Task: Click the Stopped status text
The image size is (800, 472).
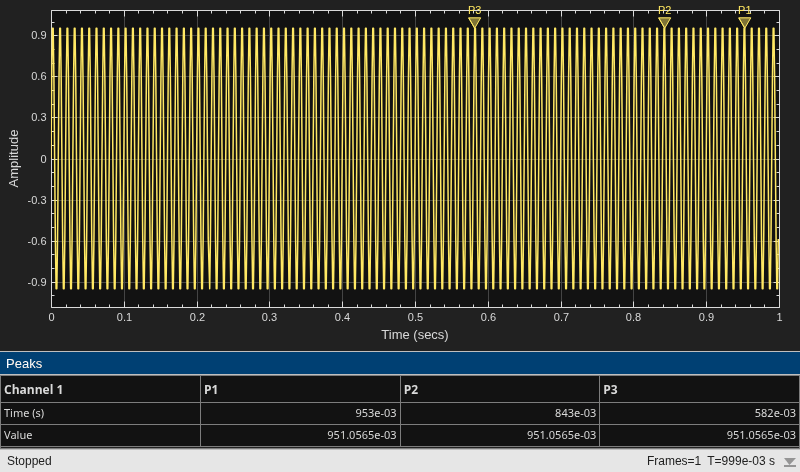Action: [29, 461]
